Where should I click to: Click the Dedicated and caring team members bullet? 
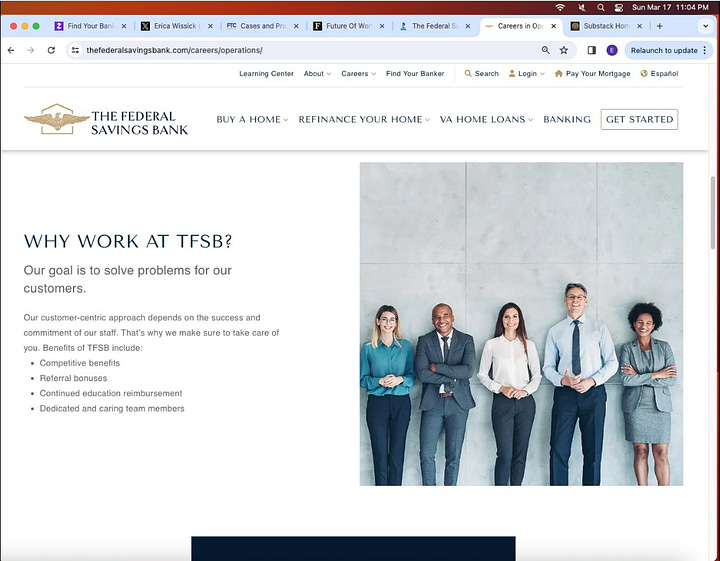pyautogui.click(x=112, y=409)
